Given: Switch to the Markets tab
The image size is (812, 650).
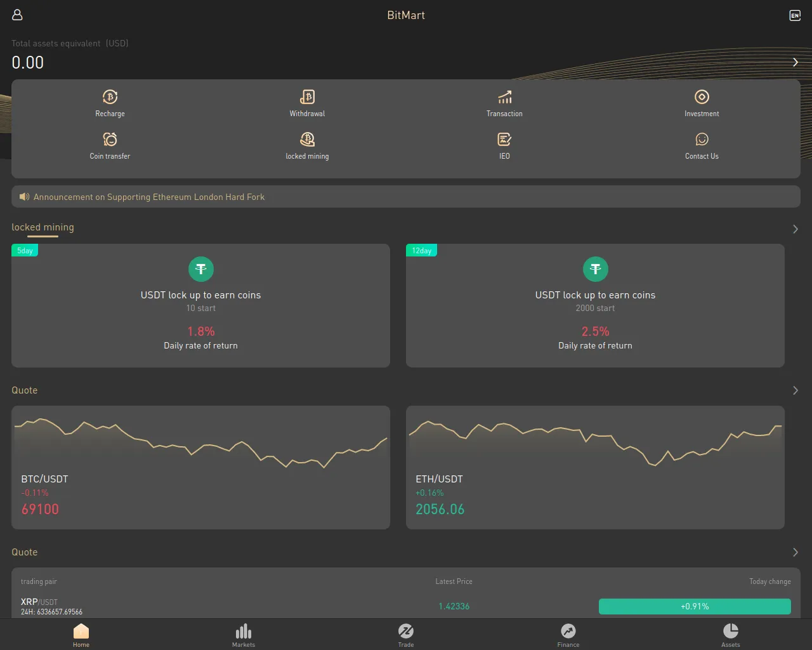Looking at the screenshot, I should [244, 635].
